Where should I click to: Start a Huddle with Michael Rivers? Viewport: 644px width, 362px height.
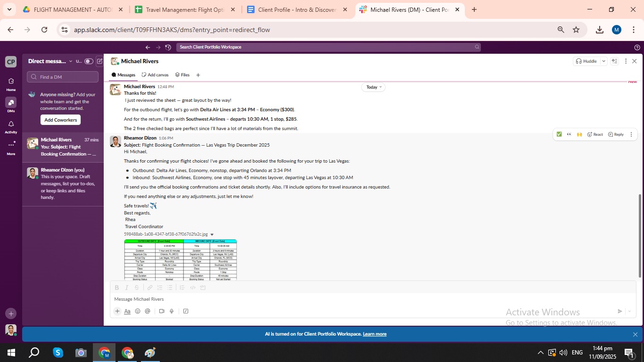(x=586, y=61)
